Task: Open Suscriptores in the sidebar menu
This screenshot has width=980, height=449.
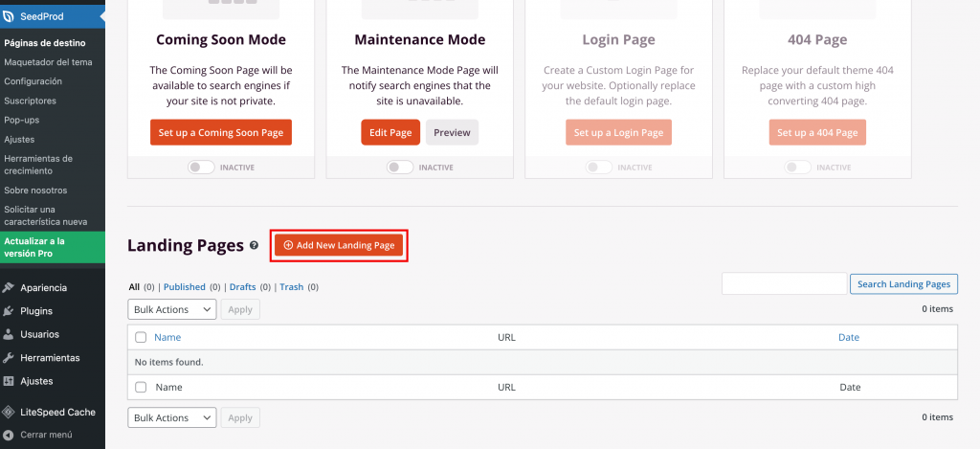Action: tap(30, 101)
